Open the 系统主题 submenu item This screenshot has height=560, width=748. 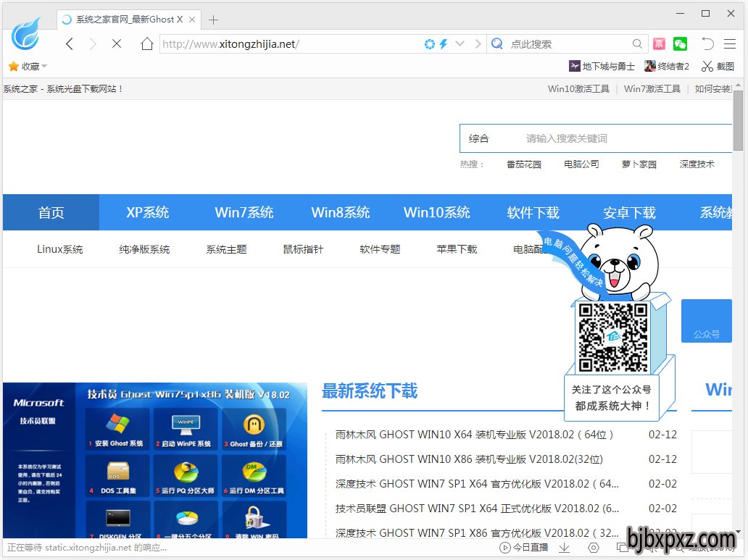(227, 249)
